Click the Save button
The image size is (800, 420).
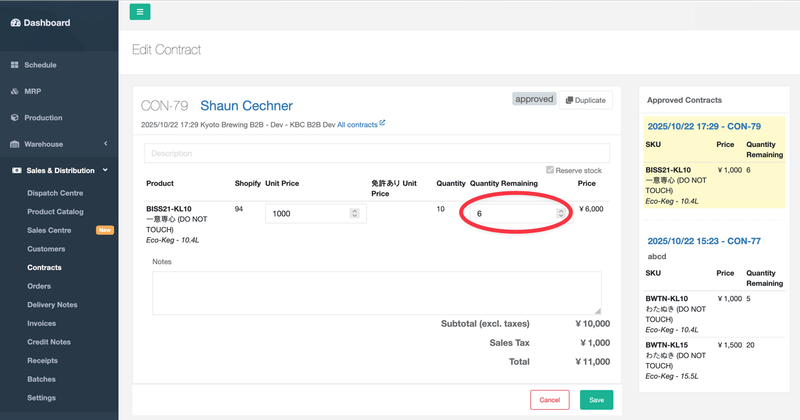point(596,400)
